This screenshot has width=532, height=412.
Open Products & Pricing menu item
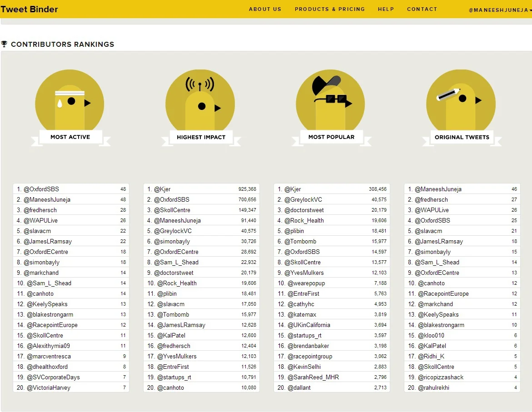pos(330,9)
